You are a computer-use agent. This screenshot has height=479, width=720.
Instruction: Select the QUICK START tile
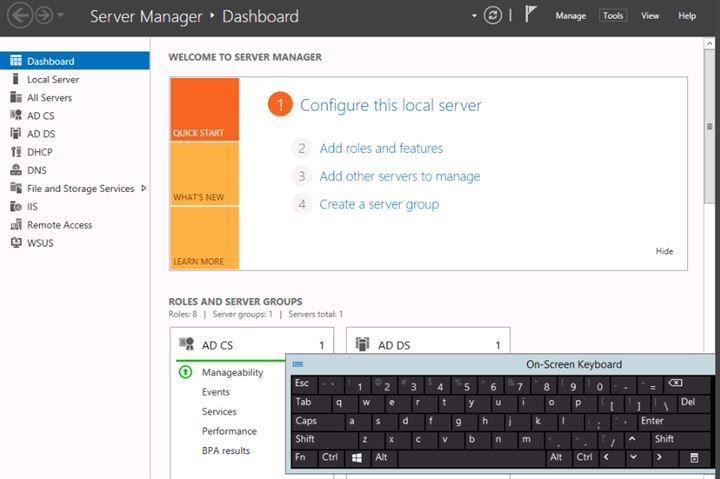pyautogui.click(x=204, y=110)
